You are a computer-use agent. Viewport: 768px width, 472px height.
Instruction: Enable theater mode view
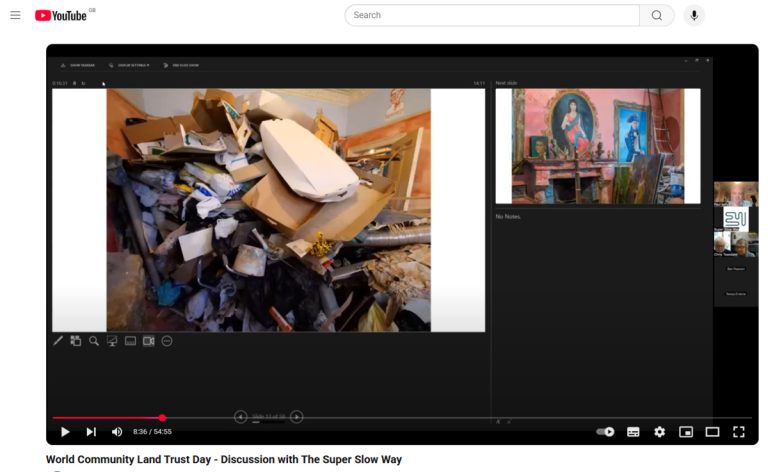tap(712, 431)
